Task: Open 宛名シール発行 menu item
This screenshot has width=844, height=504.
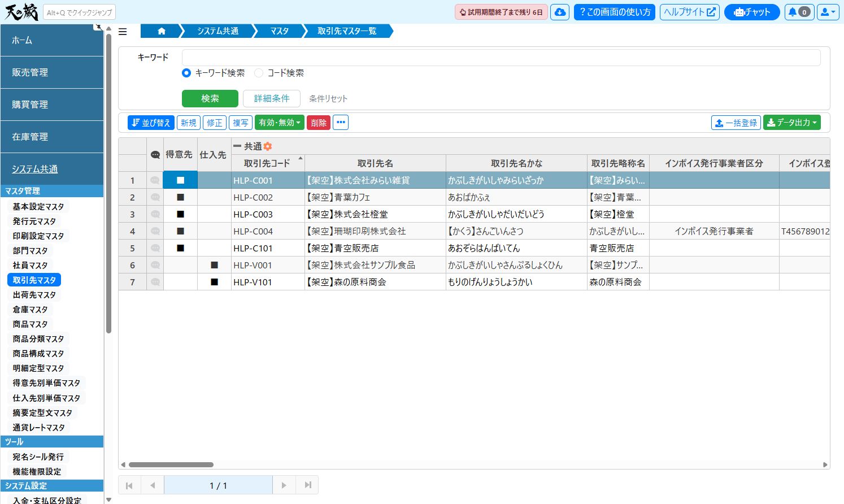Action: coord(38,457)
